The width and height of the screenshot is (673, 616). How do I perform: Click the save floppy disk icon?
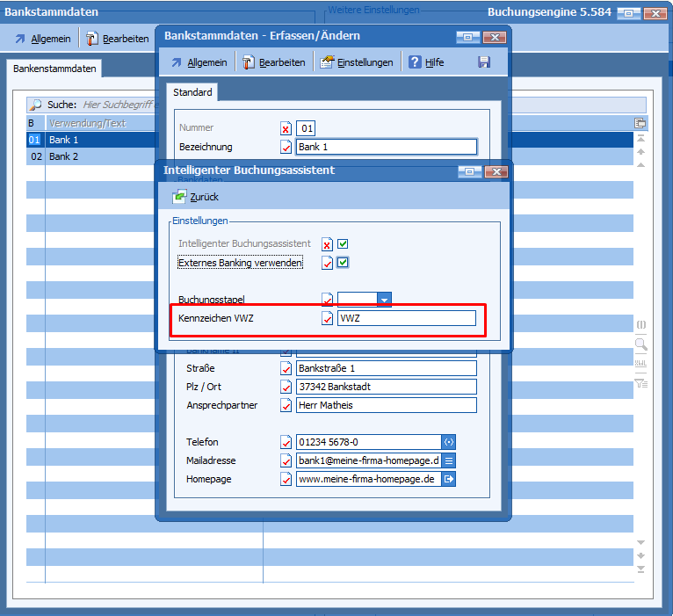coord(483,62)
